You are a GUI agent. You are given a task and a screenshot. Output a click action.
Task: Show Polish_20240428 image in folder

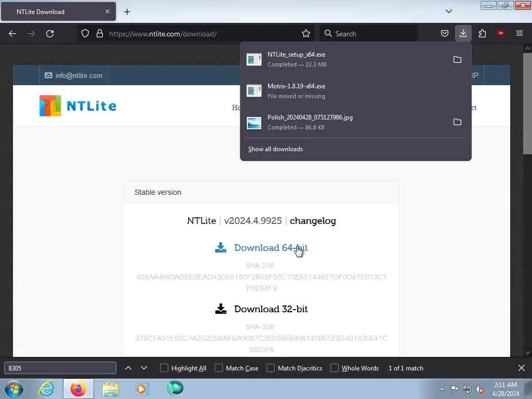[x=457, y=122]
